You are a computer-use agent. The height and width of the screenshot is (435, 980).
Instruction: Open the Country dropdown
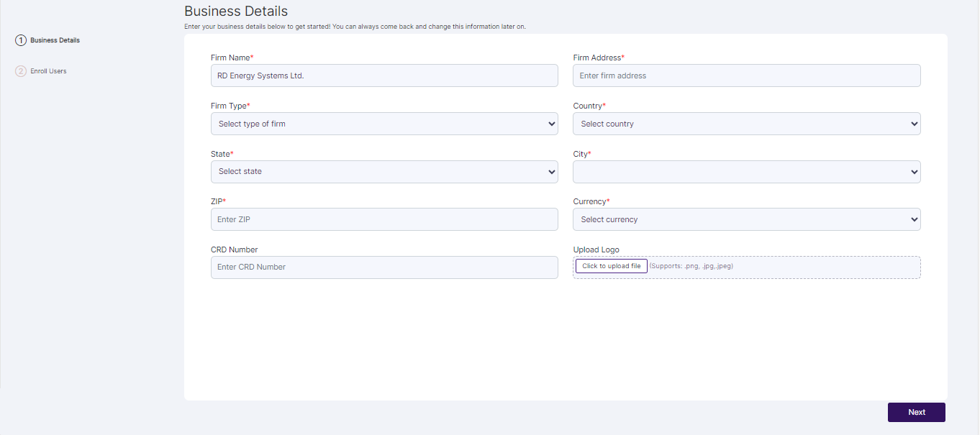coord(745,123)
